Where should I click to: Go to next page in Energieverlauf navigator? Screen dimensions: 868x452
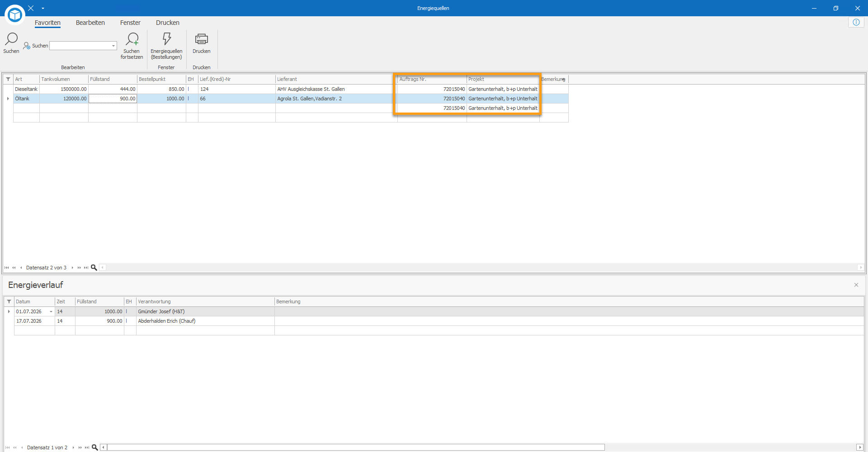coord(80,447)
